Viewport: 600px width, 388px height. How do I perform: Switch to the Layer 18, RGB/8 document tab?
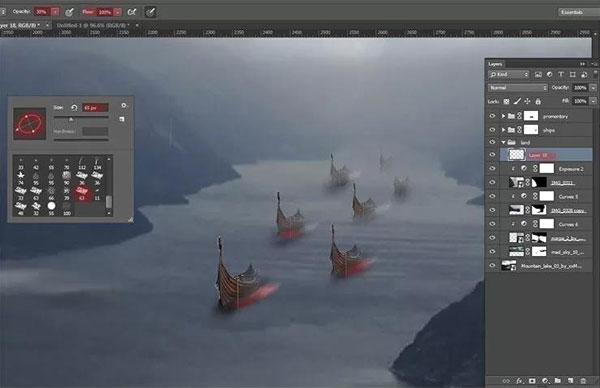[x=20, y=25]
